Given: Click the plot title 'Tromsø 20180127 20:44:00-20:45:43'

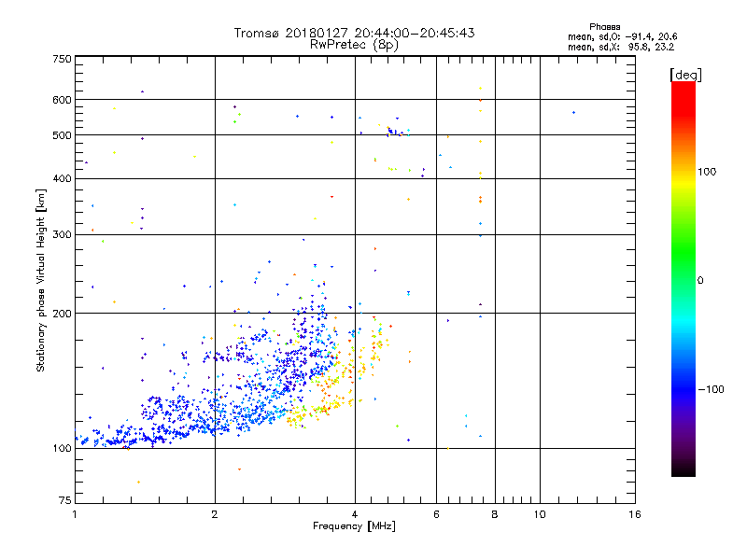Looking at the screenshot, I should point(354,33).
